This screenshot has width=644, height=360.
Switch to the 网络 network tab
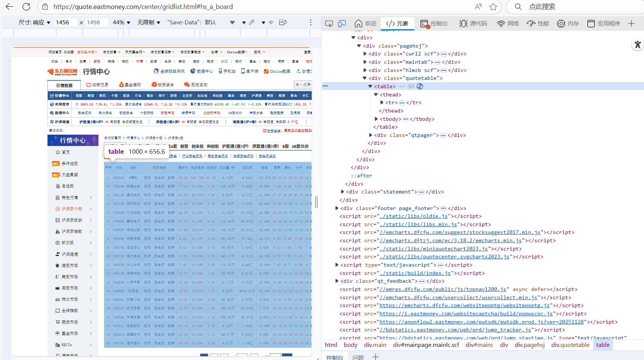508,24
